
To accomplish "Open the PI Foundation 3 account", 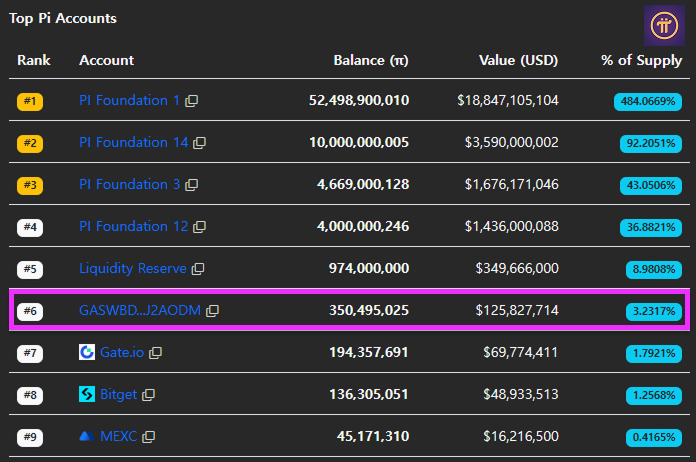I will [129, 184].
